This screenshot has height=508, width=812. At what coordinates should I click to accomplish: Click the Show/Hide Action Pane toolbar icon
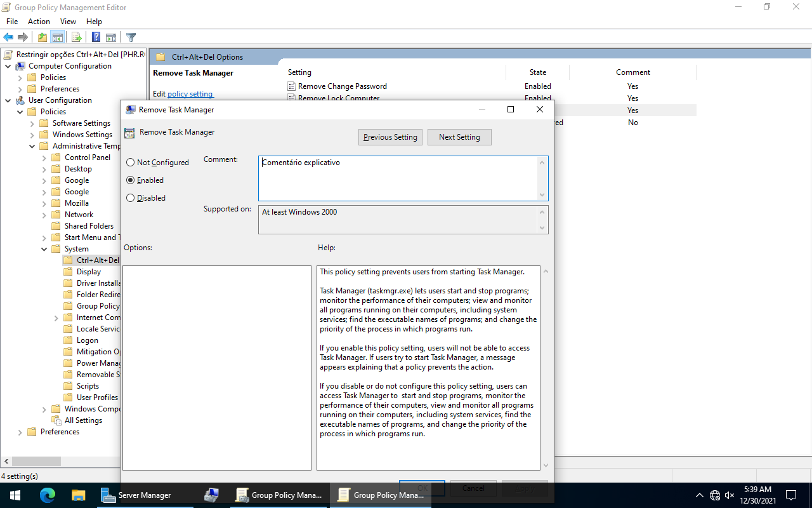111,37
